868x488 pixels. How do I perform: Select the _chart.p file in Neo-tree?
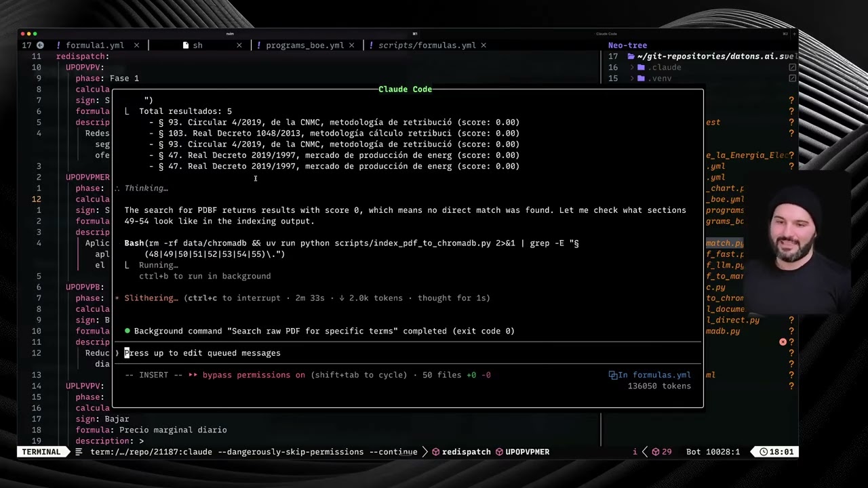(724, 188)
